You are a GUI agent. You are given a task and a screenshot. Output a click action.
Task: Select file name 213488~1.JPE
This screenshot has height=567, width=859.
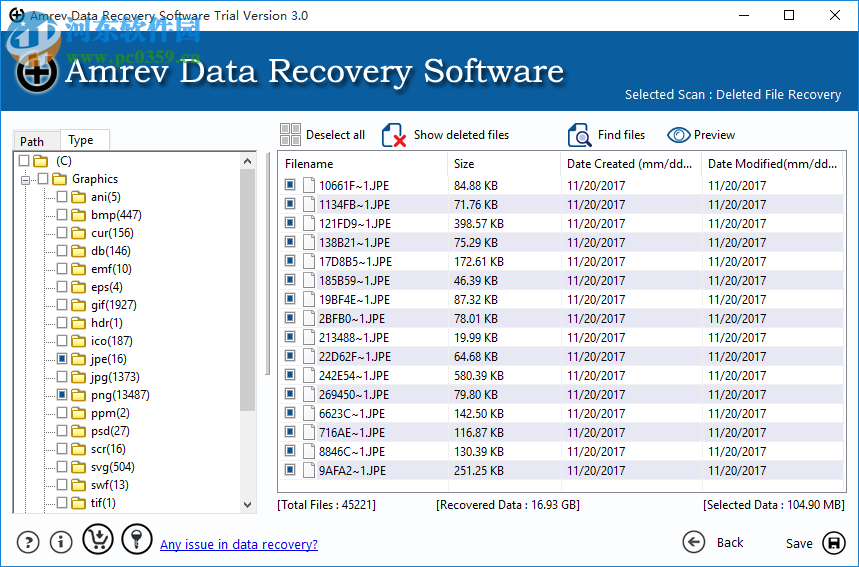354,337
